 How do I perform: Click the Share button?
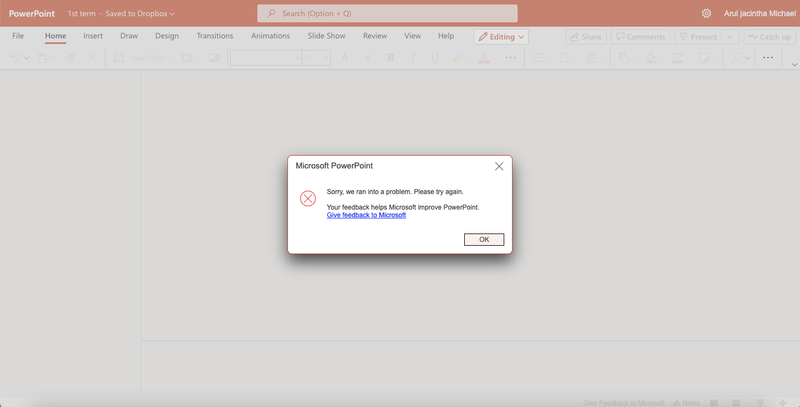pyautogui.click(x=586, y=37)
